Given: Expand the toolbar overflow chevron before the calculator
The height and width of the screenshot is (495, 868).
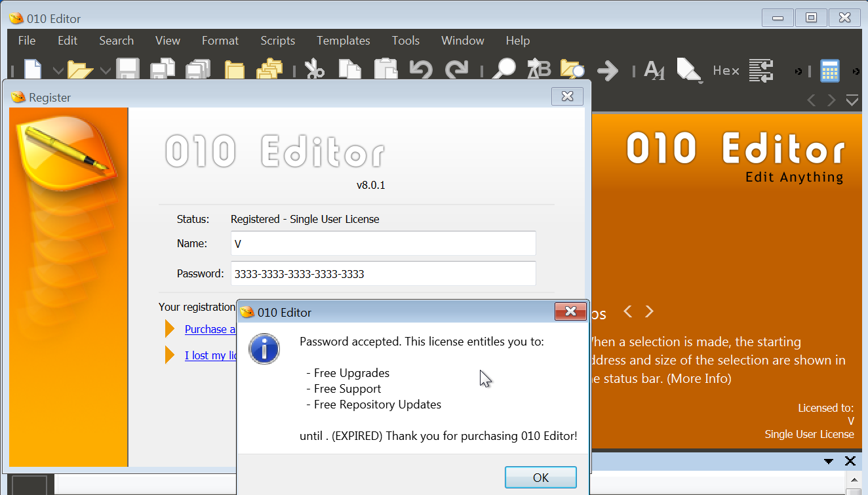Looking at the screenshot, I should click(799, 71).
